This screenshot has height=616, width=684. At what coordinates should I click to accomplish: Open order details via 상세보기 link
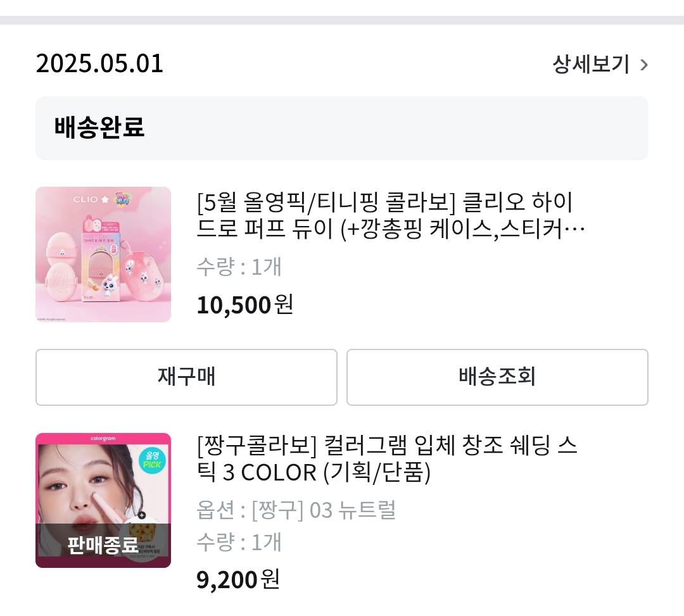pyautogui.click(x=591, y=65)
